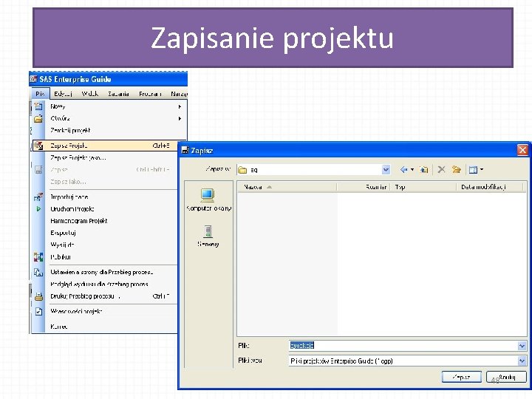This screenshot has width=532, height=399.
Task: Select Wyślij do menu entry
Action: pos(62,245)
